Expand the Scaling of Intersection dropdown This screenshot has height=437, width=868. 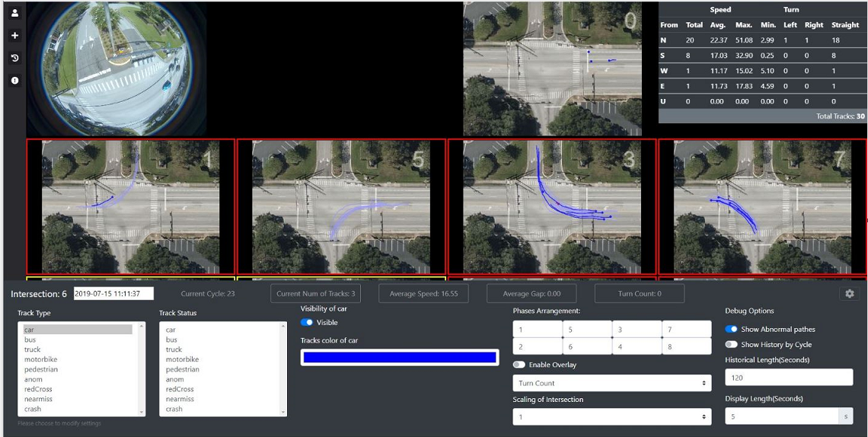click(x=611, y=416)
